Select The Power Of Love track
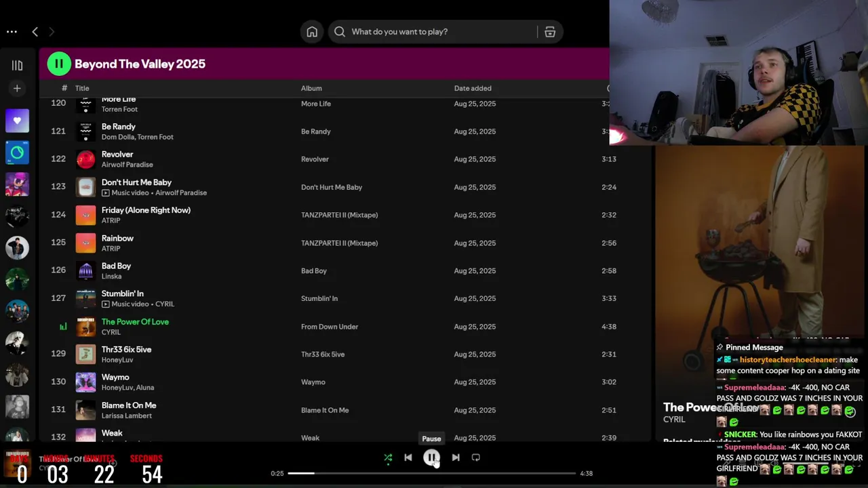This screenshot has width=868, height=488. click(x=135, y=322)
